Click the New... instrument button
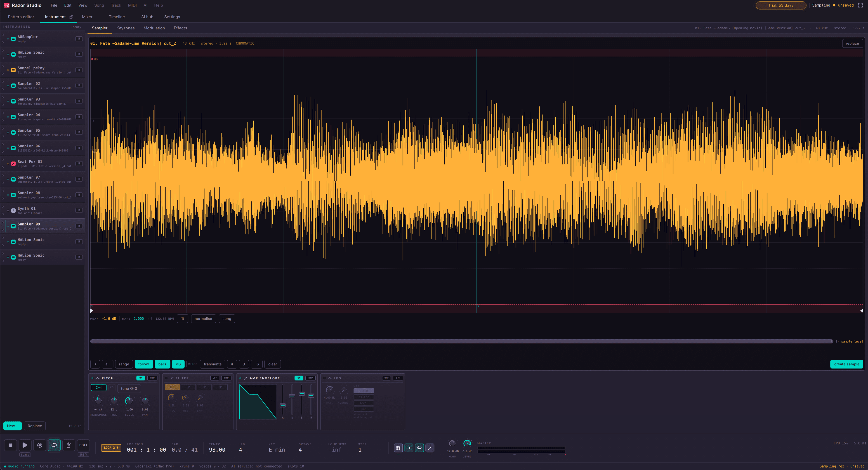The height and width of the screenshot is (470, 868). [x=12, y=426]
